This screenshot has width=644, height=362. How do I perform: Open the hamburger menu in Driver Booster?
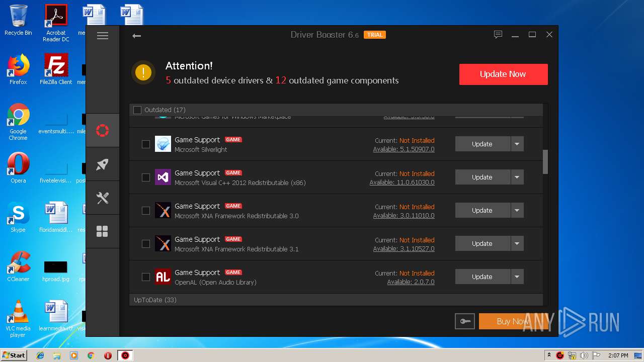coord(103,36)
